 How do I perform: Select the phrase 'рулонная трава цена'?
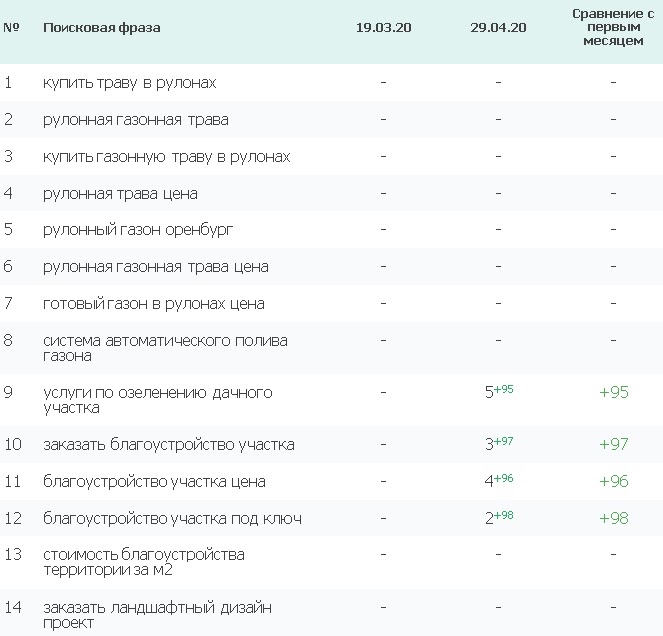point(120,194)
